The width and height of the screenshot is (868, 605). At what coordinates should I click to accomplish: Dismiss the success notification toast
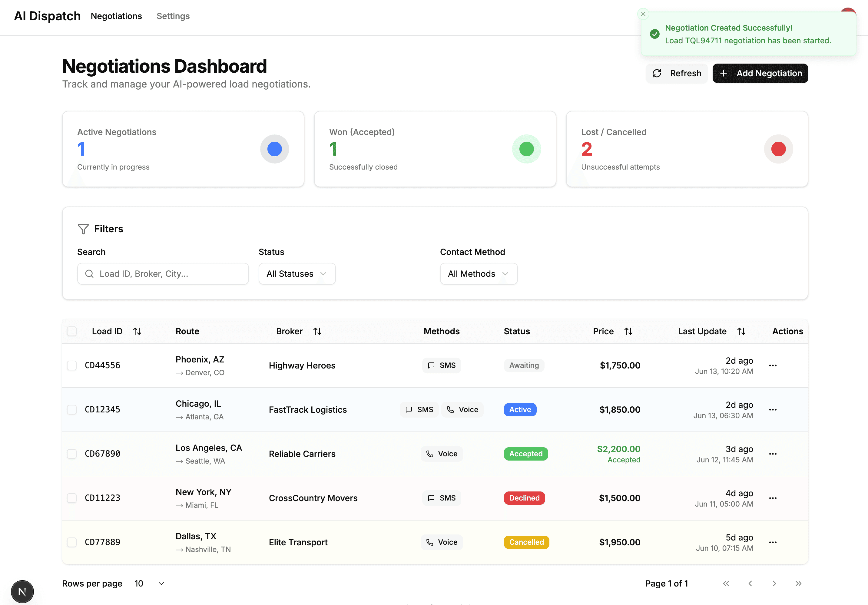point(643,14)
